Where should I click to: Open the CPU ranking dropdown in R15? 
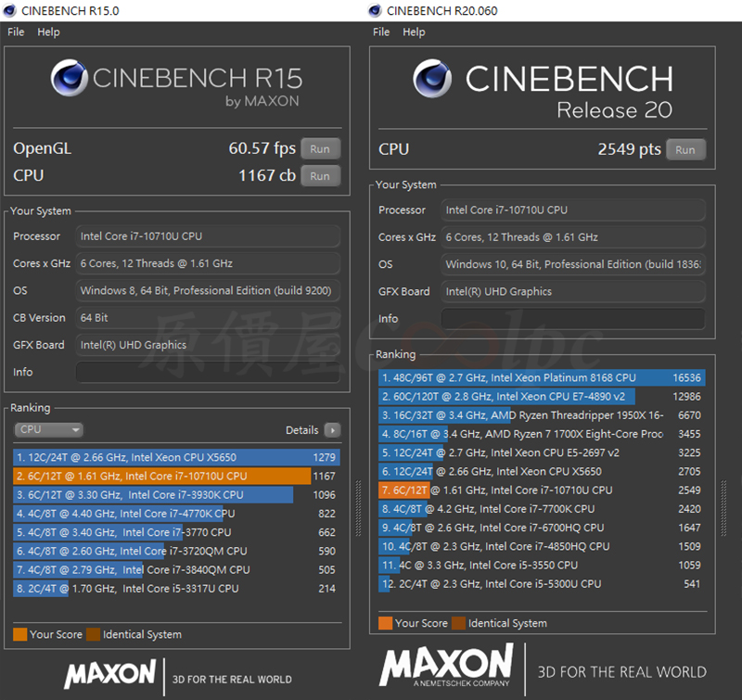[x=48, y=429]
